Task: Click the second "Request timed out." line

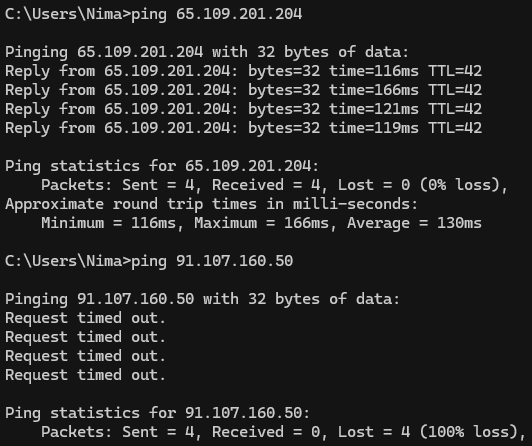Action: (x=85, y=337)
